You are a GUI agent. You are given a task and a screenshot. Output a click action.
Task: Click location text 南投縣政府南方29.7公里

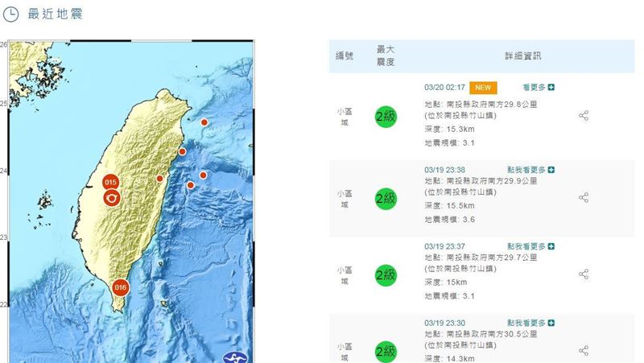click(x=492, y=258)
